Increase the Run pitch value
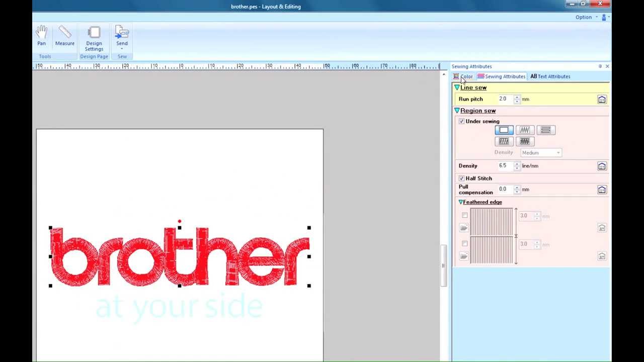Viewport: 644px width, 362px height. tap(517, 97)
